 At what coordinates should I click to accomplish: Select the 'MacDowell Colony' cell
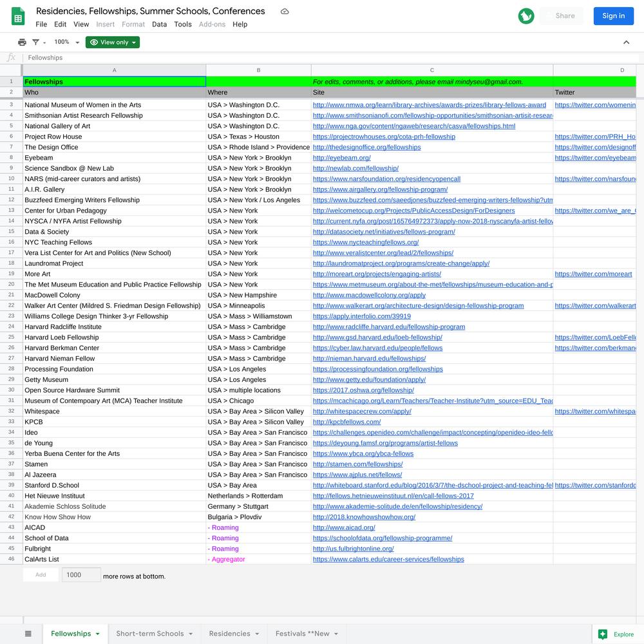pos(114,296)
